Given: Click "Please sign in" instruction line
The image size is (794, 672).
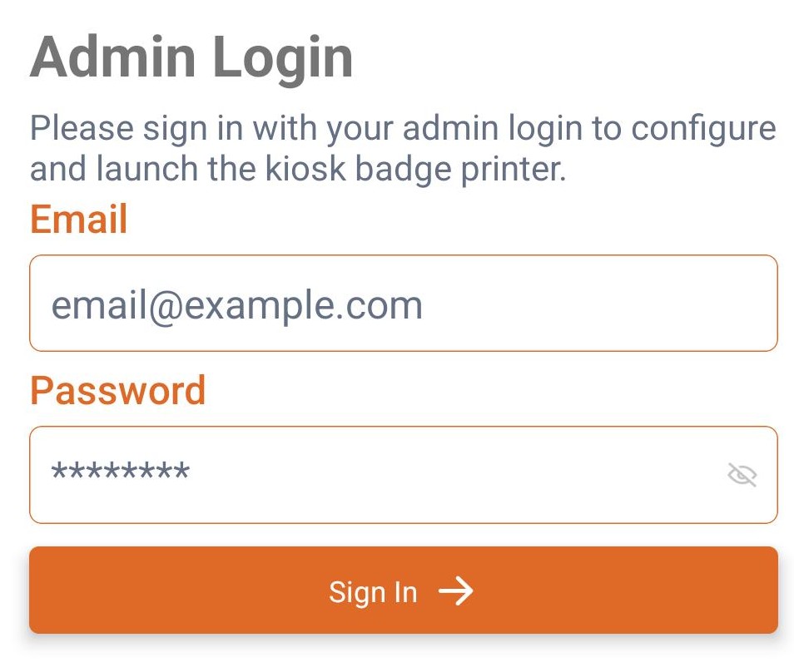Looking at the screenshot, I should click(x=403, y=130).
